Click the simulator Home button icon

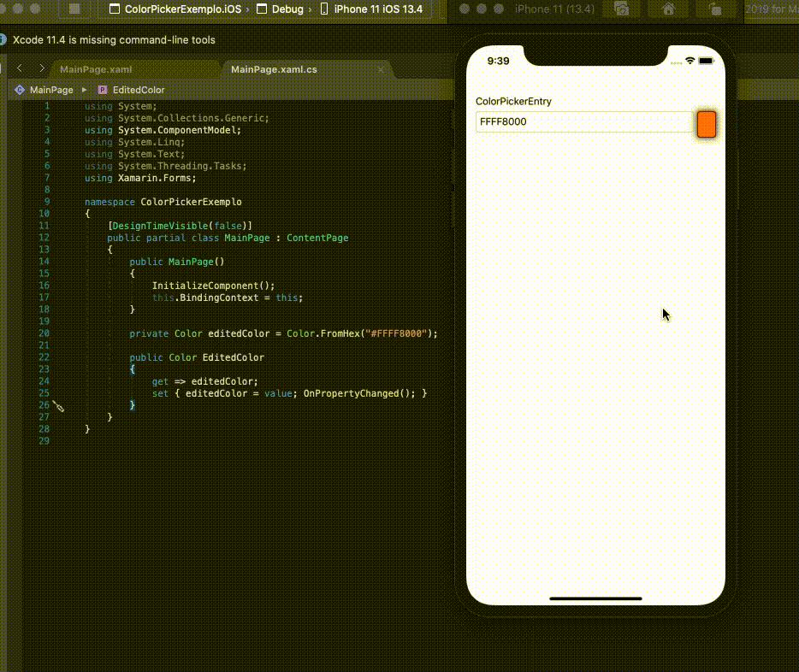pyautogui.click(x=669, y=9)
